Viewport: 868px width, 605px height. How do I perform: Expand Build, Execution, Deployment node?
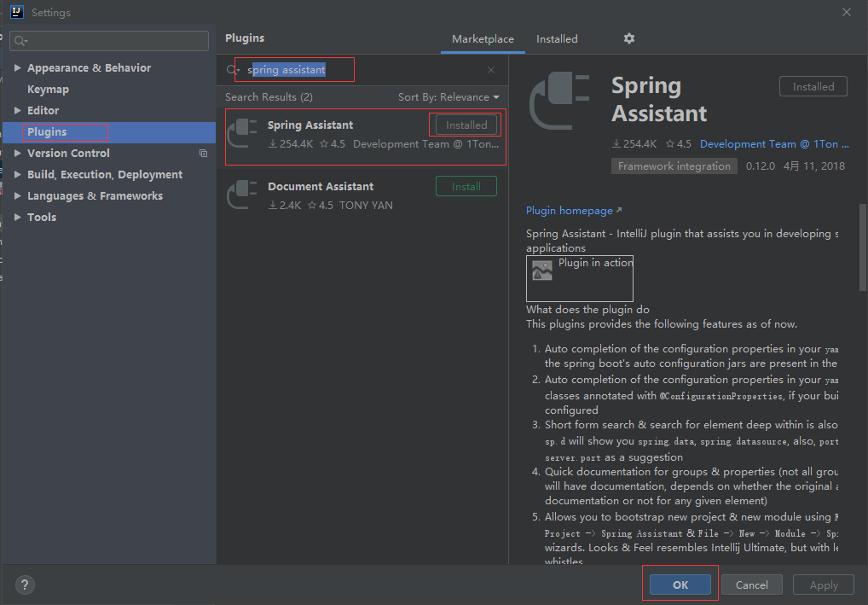coord(18,175)
